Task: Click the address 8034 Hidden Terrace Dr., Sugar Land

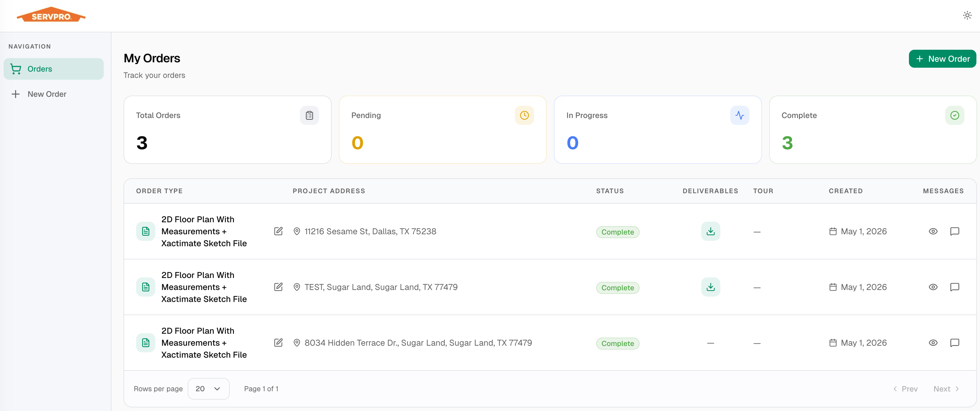Action: tap(418, 343)
